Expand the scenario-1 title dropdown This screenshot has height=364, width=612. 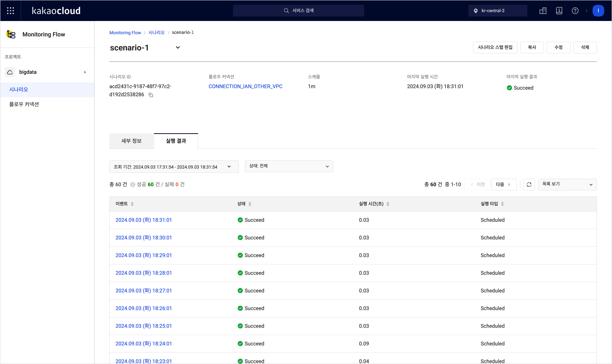[x=178, y=47]
